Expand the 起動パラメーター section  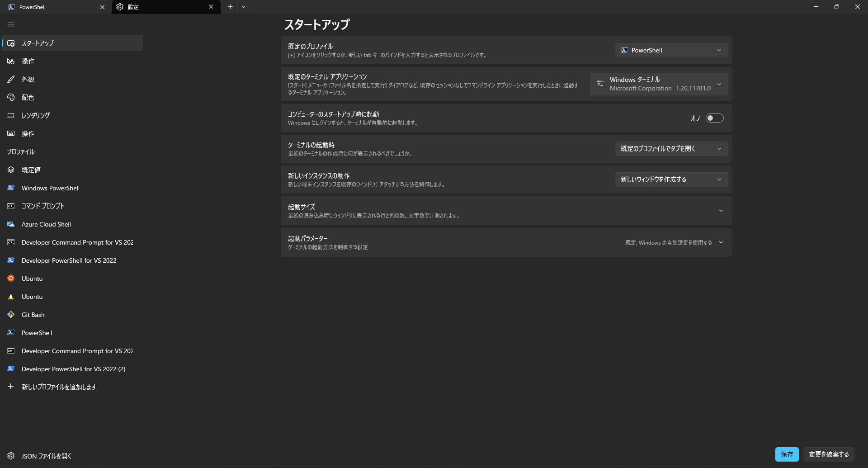[506, 242]
